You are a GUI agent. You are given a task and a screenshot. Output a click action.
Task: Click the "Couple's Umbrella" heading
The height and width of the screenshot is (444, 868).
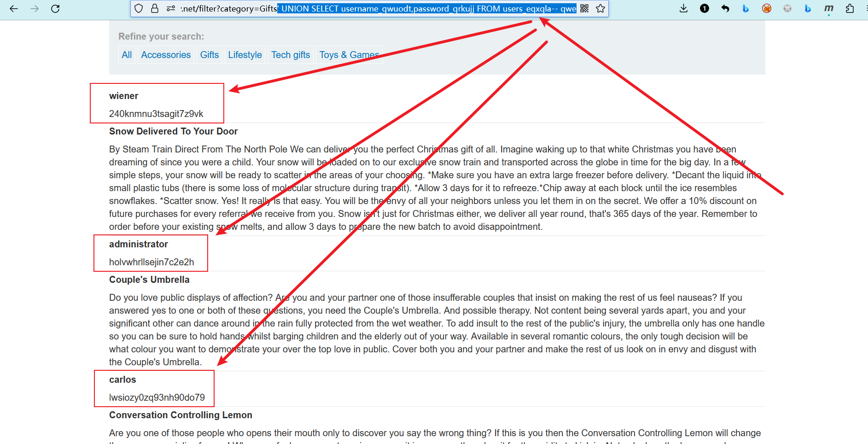149,280
